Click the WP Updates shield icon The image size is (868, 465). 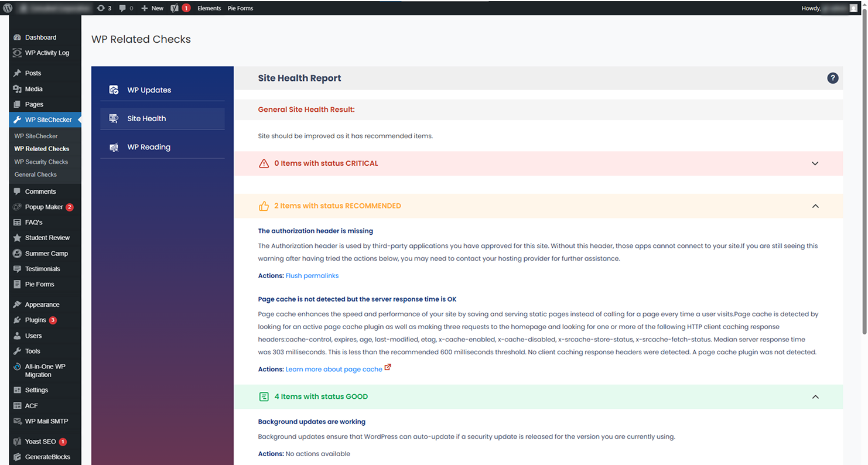coord(114,90)
